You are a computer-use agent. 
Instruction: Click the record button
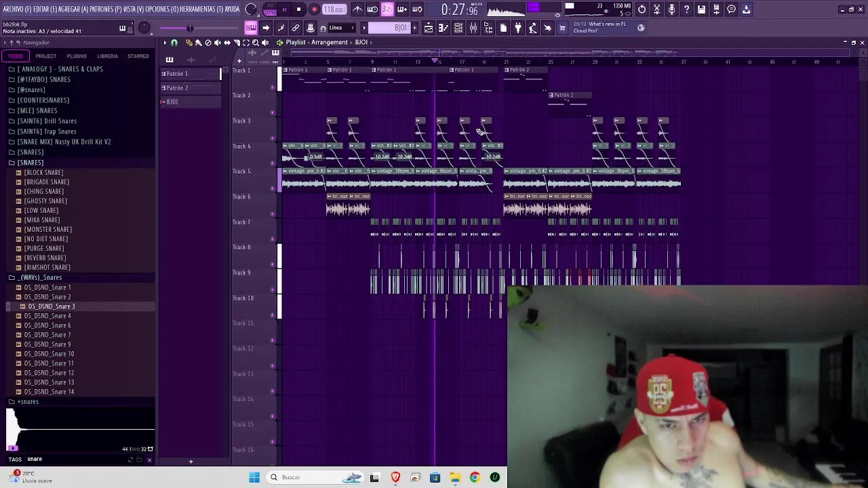[314, 9]
